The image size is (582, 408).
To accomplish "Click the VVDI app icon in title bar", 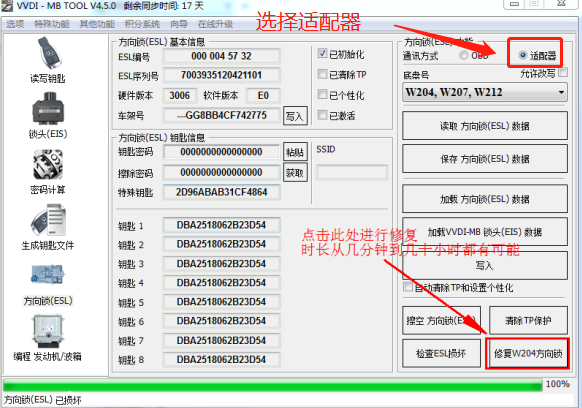I will [x=7, y=5].
